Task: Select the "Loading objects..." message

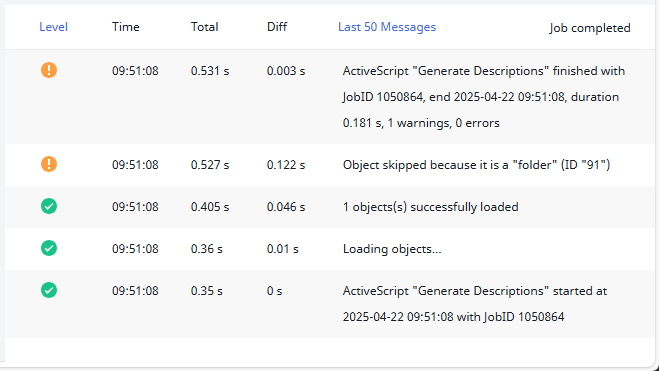Action: 392,249
